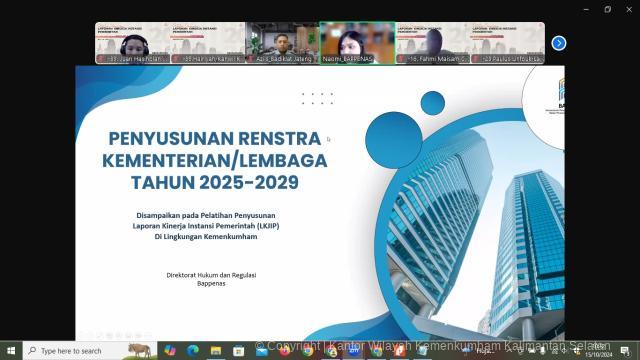Select the last participant thumbnail in strip
The image size is (640, 360).
tap(508, 43)
